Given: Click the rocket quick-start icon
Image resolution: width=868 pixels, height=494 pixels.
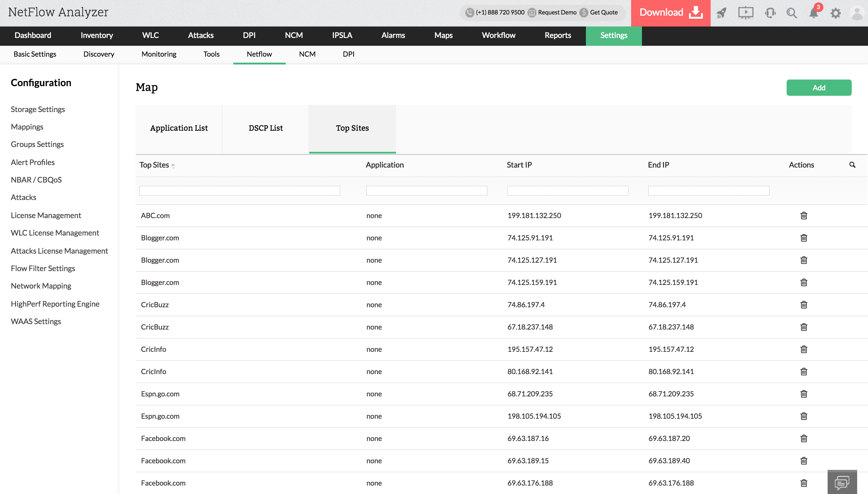Looking at the screenshot, I should [721, 13].
